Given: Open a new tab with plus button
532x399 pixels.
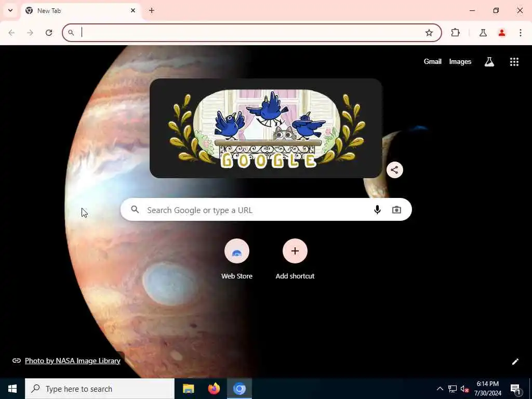Looking at the screenshot, I should point(151,10).
